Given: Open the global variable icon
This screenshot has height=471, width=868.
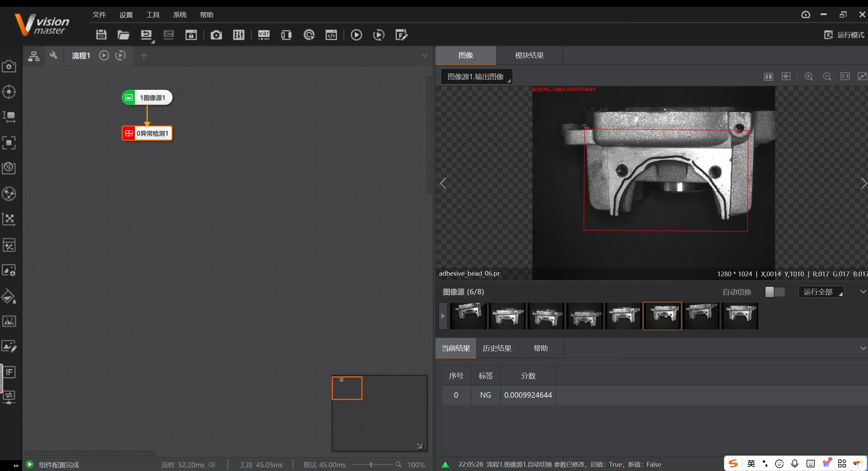Looking at the screenshot, I should 263,35.
